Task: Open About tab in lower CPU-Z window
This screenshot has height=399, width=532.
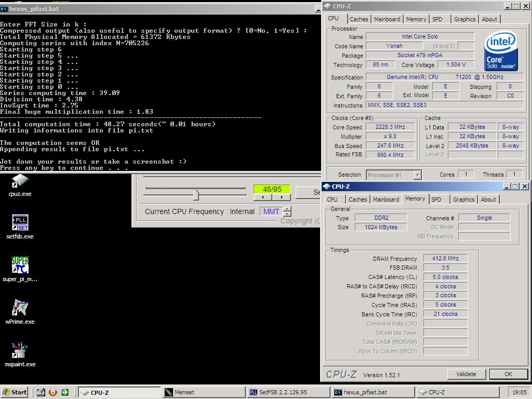Action: coord(488,199)
